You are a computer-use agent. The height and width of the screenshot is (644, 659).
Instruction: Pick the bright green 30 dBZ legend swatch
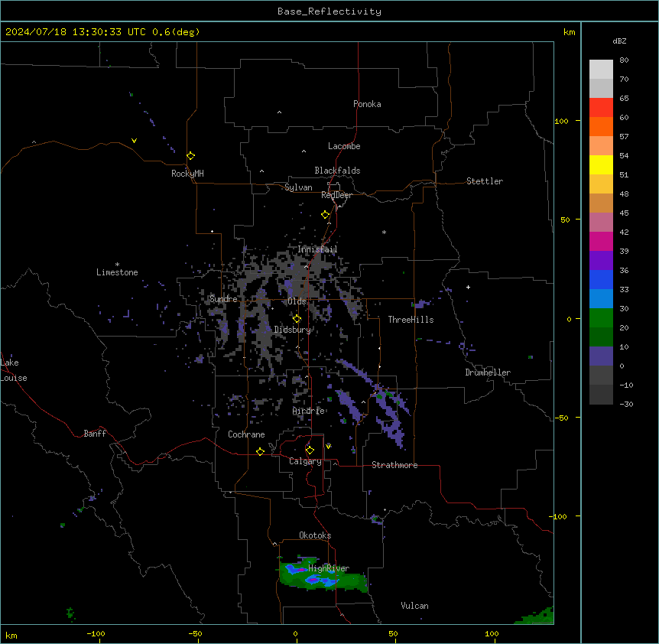601,318
